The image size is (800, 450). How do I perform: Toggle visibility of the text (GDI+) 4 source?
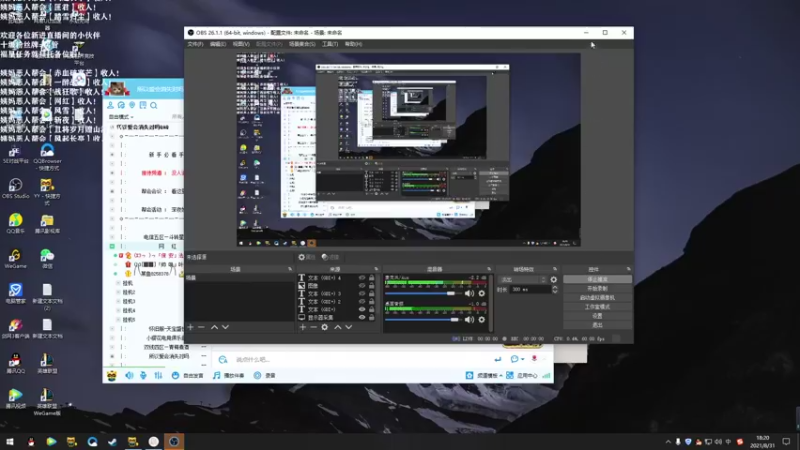tap(362, 278)
